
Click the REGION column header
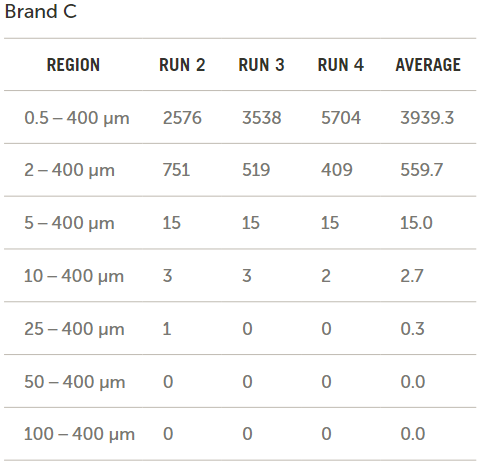(x=73, y=65)
